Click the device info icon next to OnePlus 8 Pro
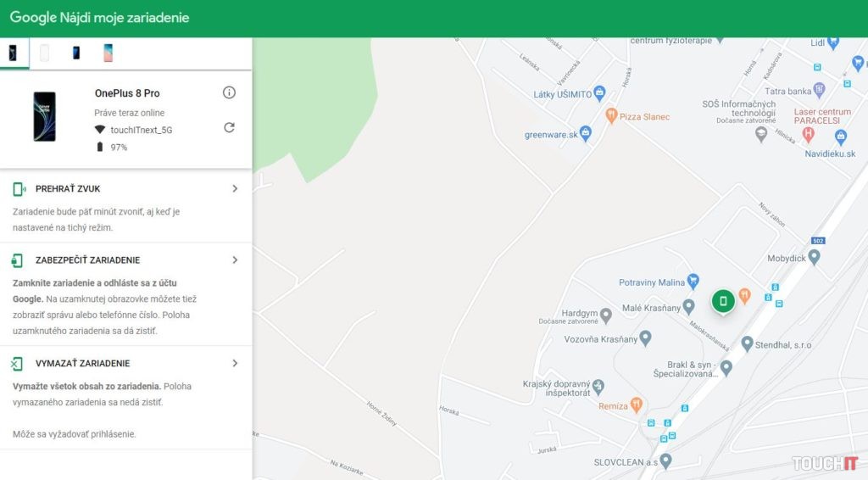The height and width of the screenshot is (480, 868). [x=229, y=92]
